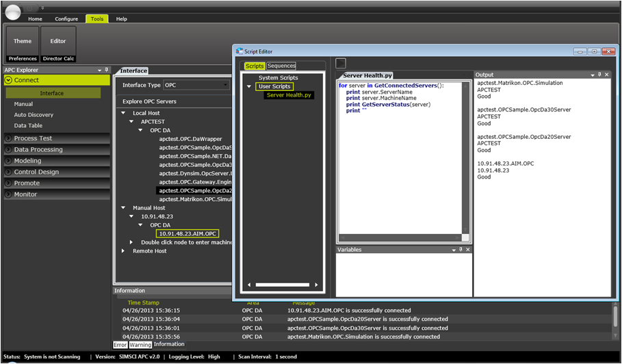Click the script tree horizontal scrollbar
The height and width of the screenshot is (364, 622).
pyautogui.click(x=282, y=285)
